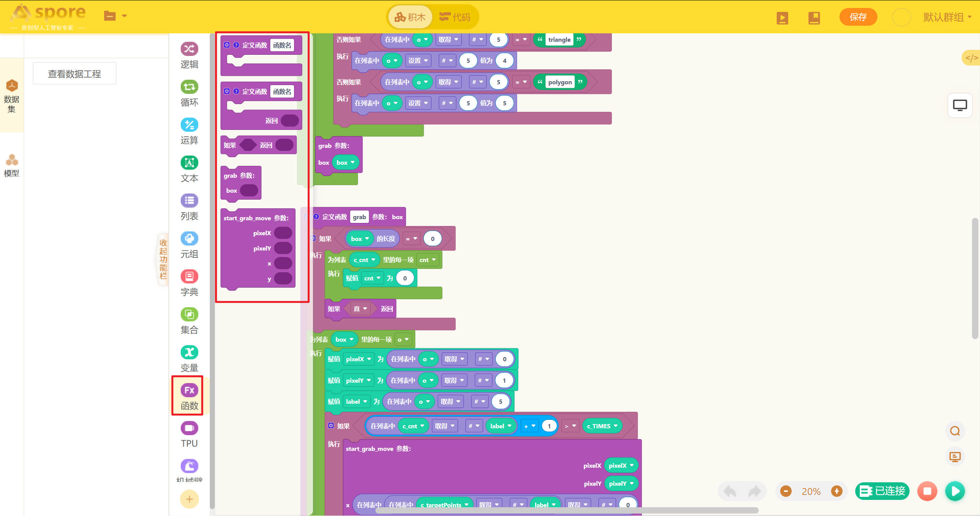Toggle the 已连接 connection status button
This screenshot has height=516, width=980.
coord(882,491)
